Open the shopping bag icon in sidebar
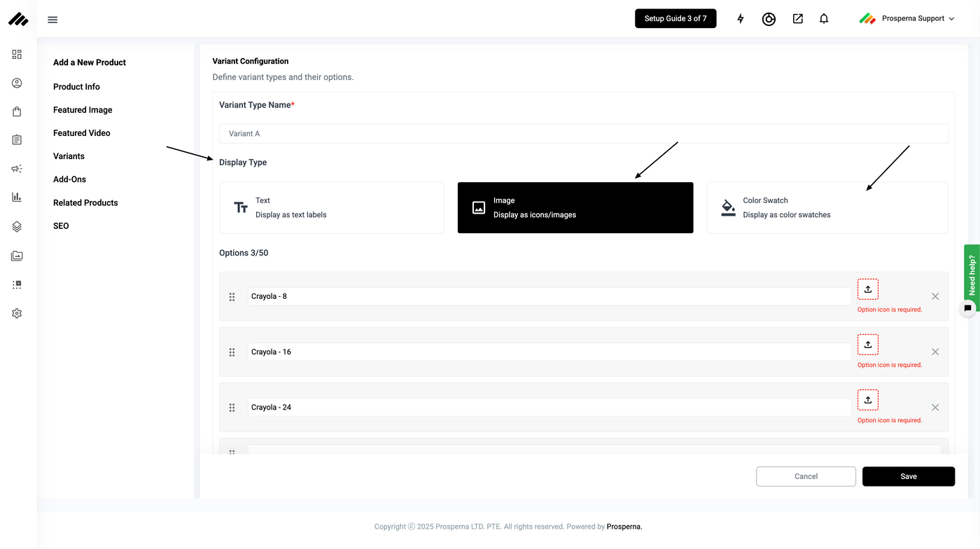Screen dimensions: 980x549 pyautogui.click(x=17, y=112)
